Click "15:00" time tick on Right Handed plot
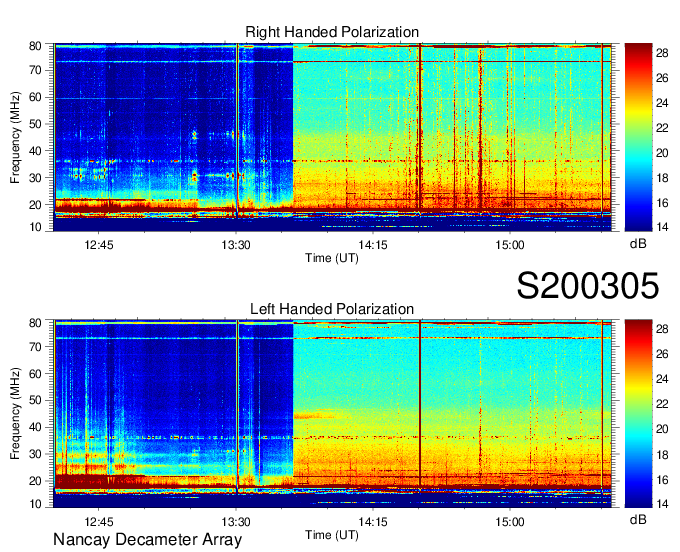The image size is (680, 552). coord(510,245)
